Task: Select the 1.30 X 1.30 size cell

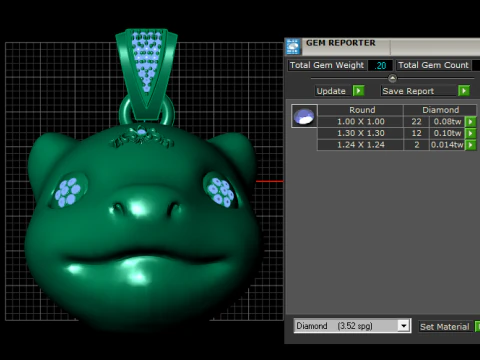Action: (361, 133)
